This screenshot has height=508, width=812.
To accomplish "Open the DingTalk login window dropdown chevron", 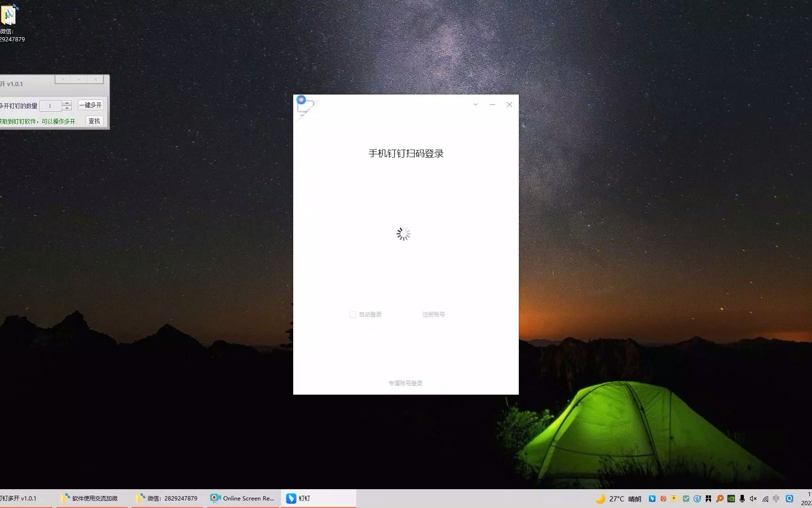I will [476, 104].
